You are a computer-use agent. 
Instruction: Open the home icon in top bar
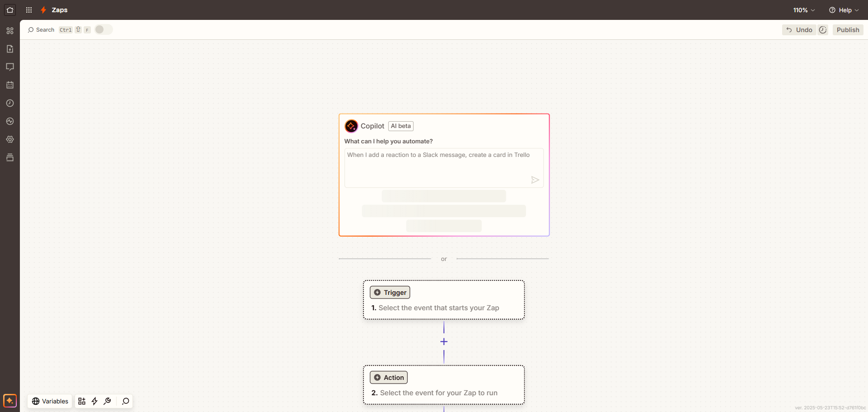click(x=10, y=10)
